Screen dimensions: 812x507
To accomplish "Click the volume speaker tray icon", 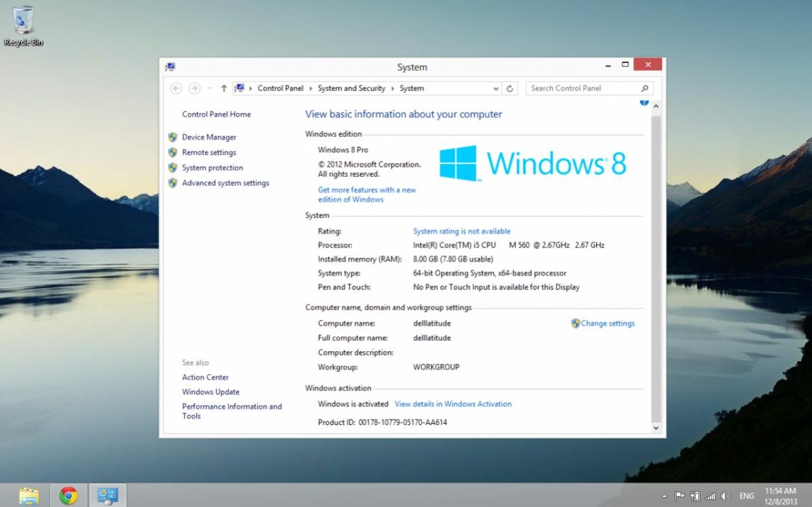I will 726,496.
